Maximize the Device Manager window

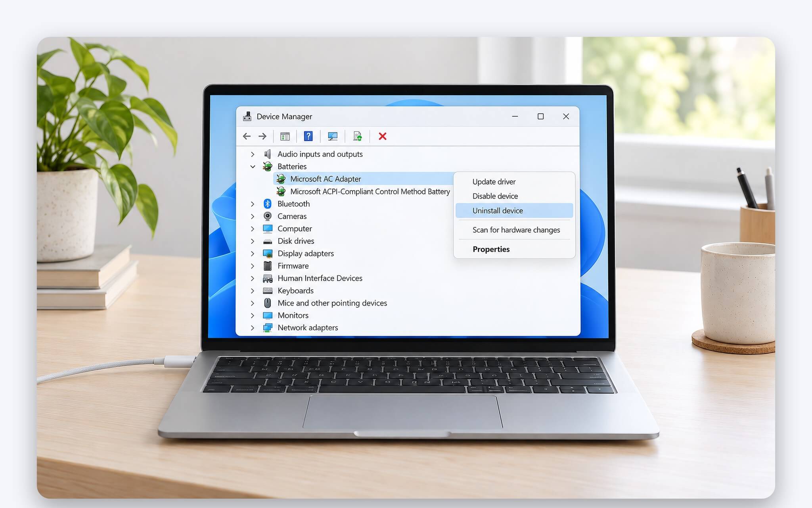(540, 116)
